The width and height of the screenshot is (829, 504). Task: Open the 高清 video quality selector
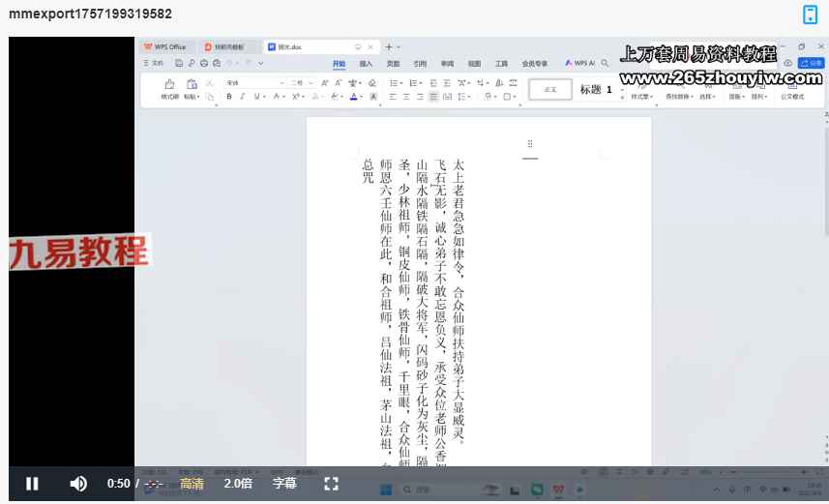tap(192, 484)
